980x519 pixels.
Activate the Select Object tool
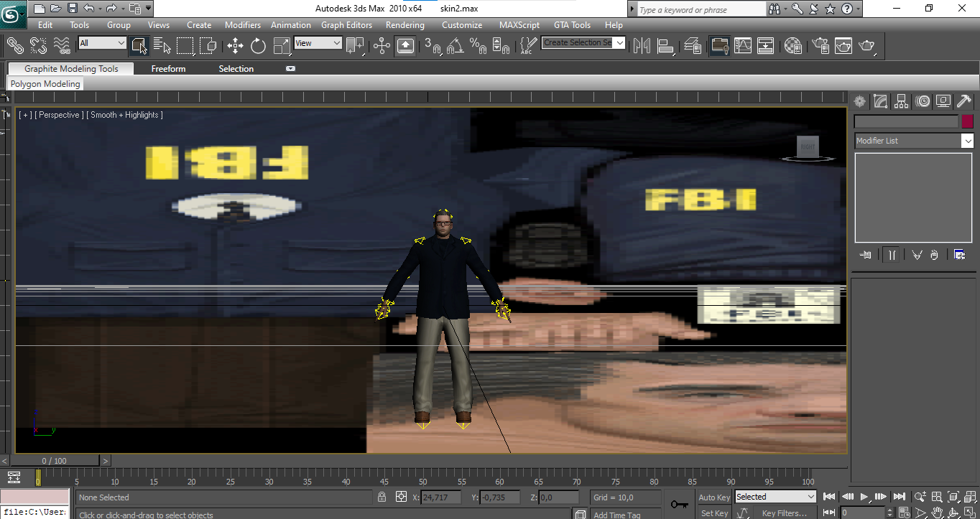[139, 45]
